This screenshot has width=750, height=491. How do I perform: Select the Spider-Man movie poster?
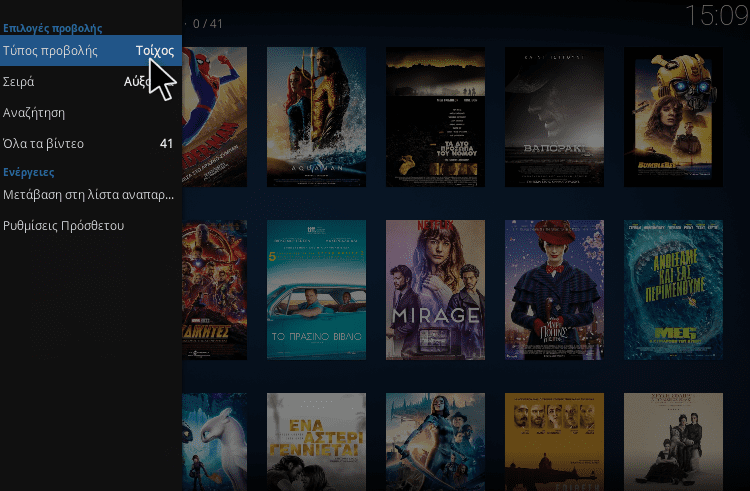pos(215,117)
